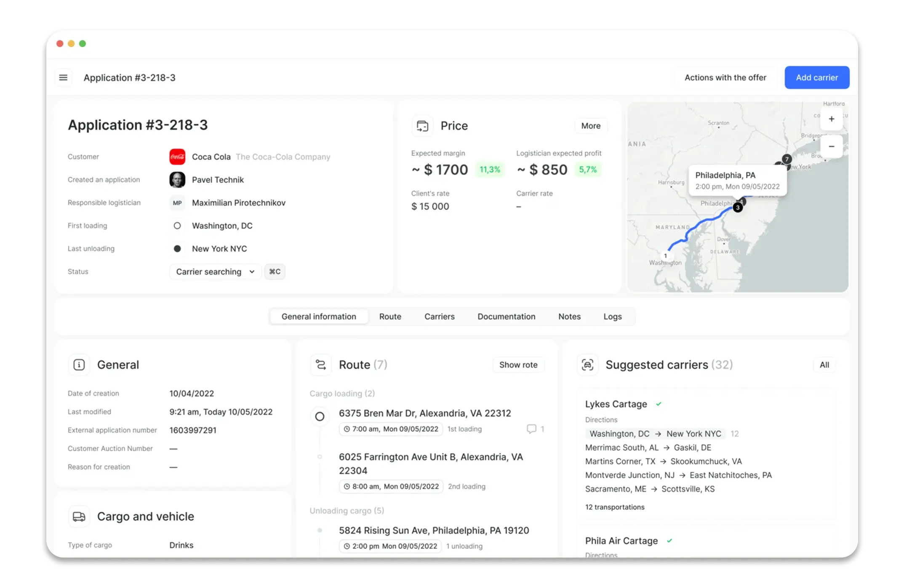This screenshot has width=904, height=588.
Task: Click map marker 3 at Philadelphia
Action: tap(738, 208)
